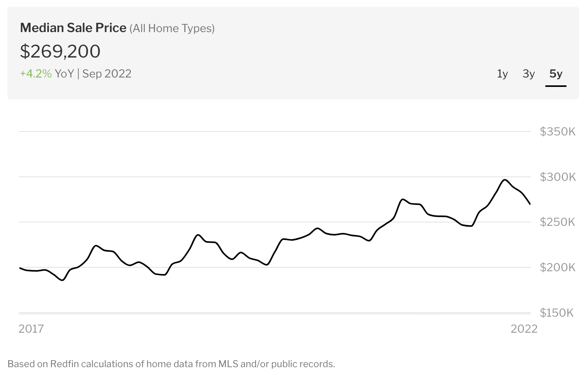Click the Sep 2022 date label

click(107, 74)
